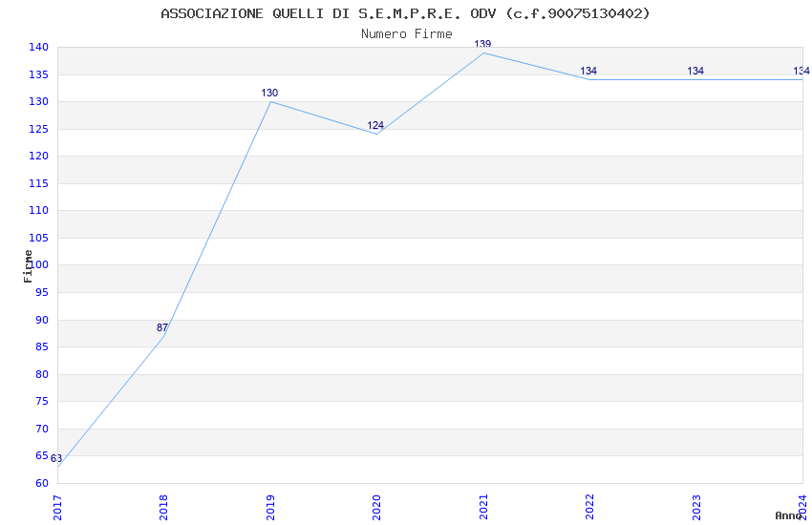Click the Firme vertical axis title
Image resolution: width=812 pixels, height=525 pixels.
click(x=28, y=266)
